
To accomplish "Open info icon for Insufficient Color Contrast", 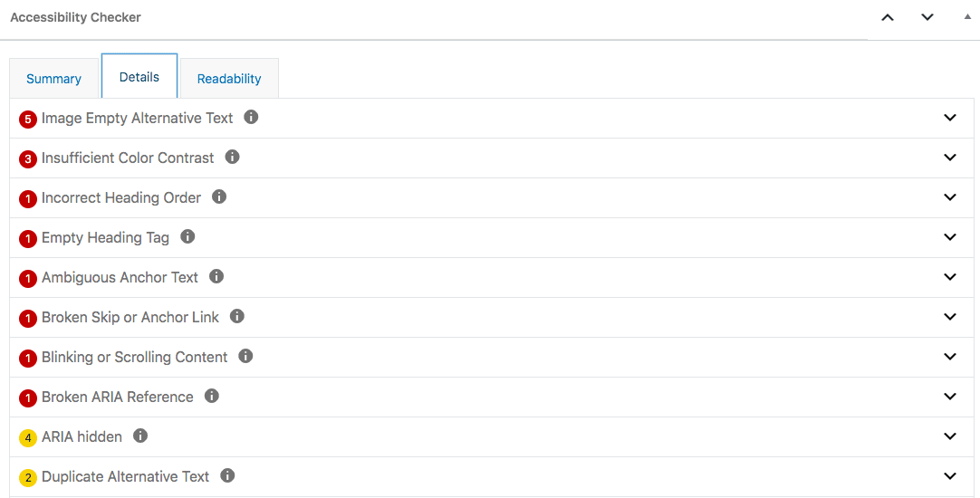I will 232,157.
